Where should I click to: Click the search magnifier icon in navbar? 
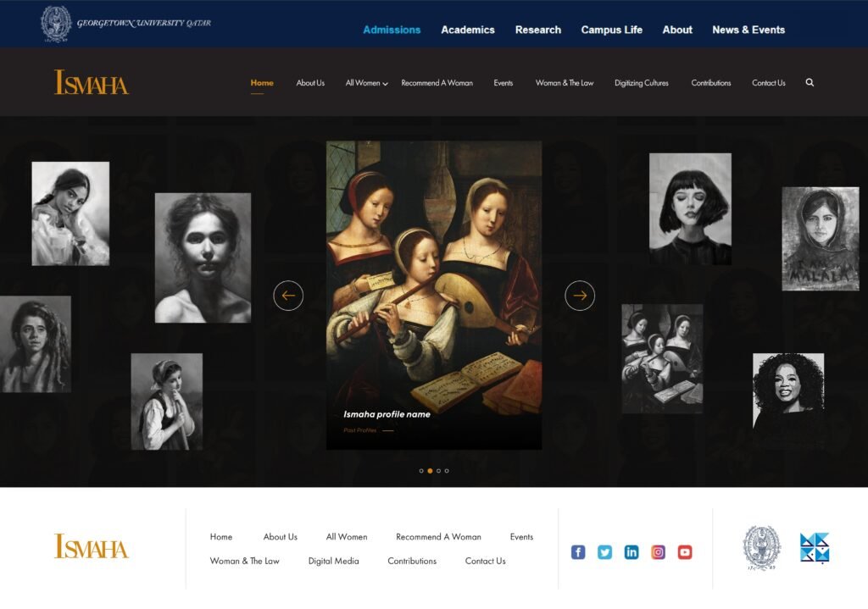click(810, 83)
